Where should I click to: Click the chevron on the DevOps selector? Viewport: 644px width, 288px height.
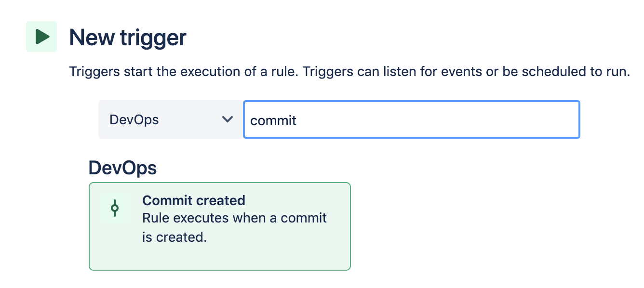[227, 119]
